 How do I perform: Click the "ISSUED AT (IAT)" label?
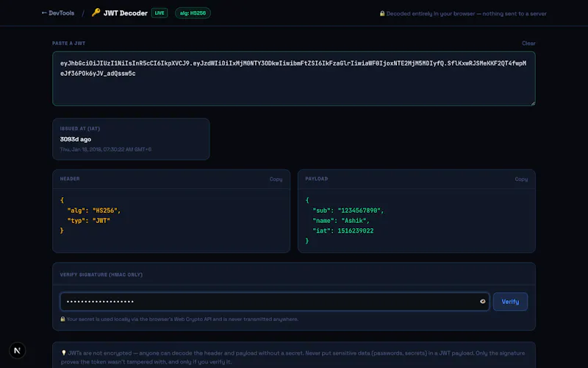(x=80, y=128)
